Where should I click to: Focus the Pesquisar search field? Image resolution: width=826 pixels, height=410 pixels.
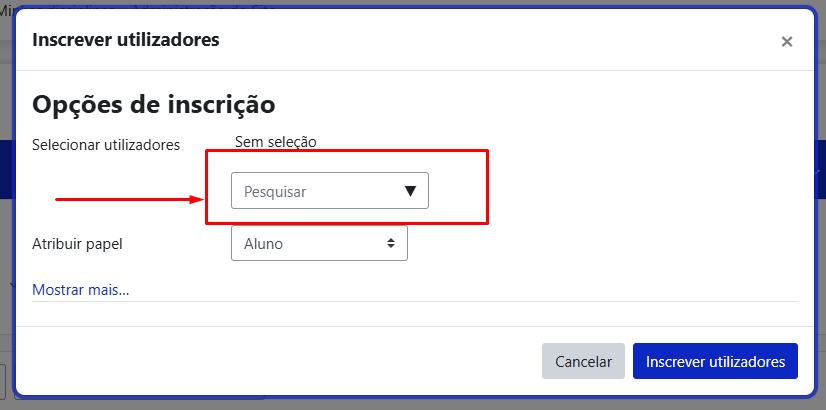tap(330, 190)
